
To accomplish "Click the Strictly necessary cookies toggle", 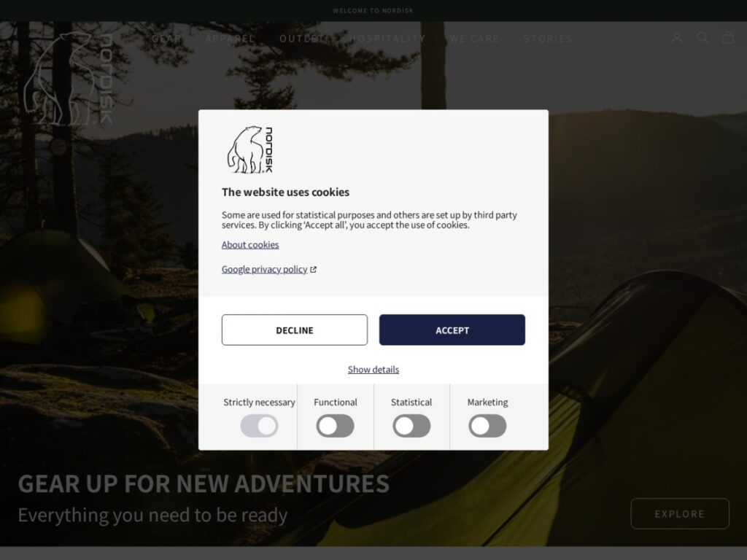I will click(259, 426).
